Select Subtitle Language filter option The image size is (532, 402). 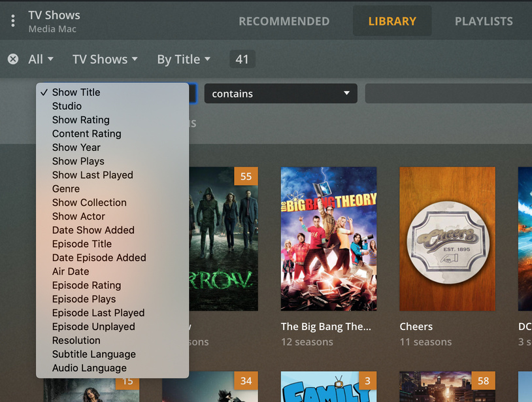click(112, 354)
